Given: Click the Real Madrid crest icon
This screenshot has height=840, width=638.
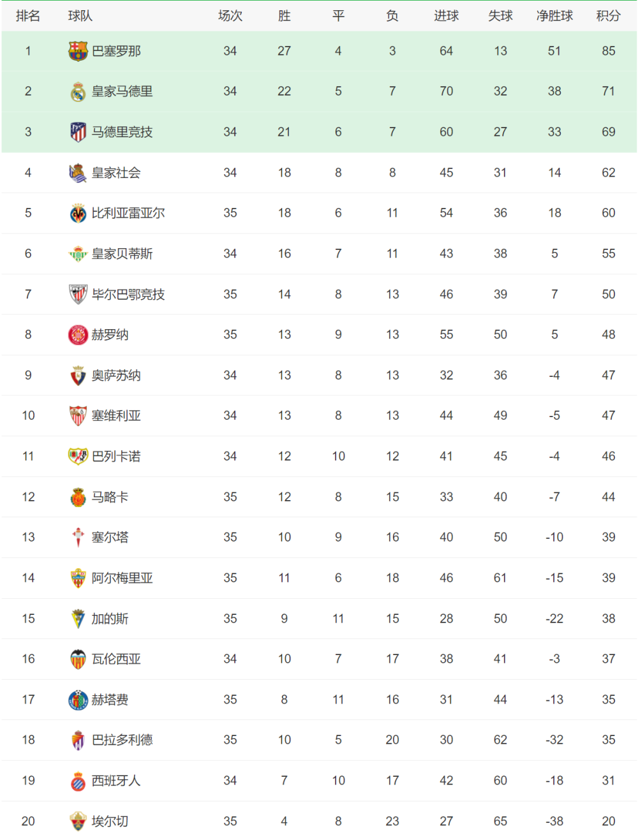Looking at the screenshot, I should (78, 92).
